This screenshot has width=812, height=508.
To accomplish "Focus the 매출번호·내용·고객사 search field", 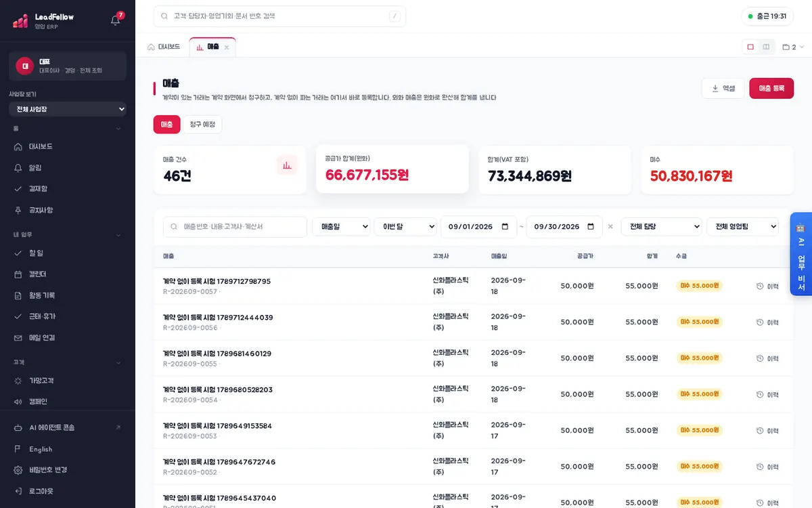I will 235,227.
